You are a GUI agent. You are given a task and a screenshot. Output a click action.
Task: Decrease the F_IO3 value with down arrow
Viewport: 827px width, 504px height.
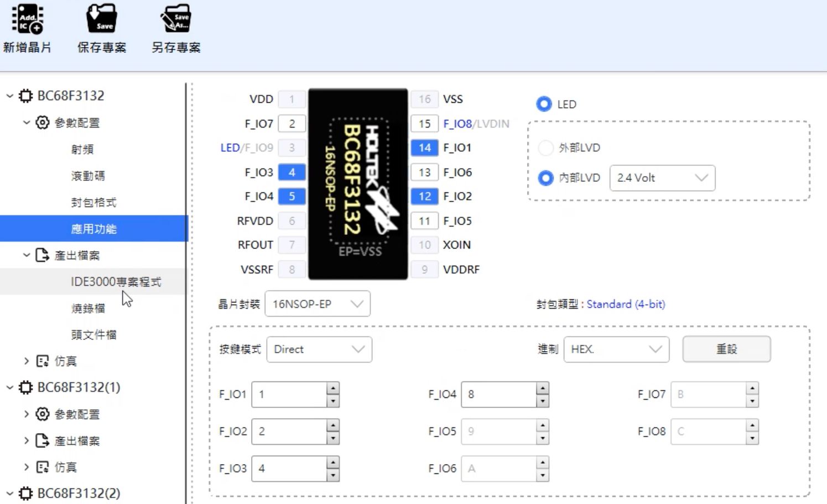(332, 475)
